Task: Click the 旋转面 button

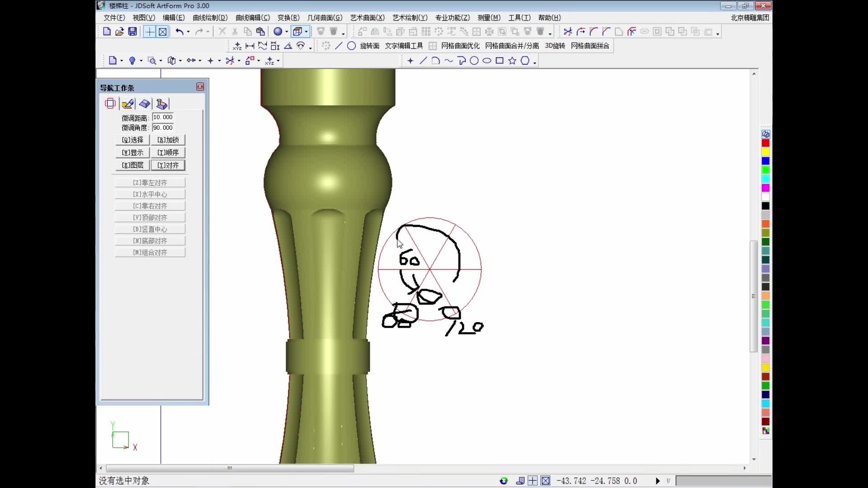Action: click(369, 46)
